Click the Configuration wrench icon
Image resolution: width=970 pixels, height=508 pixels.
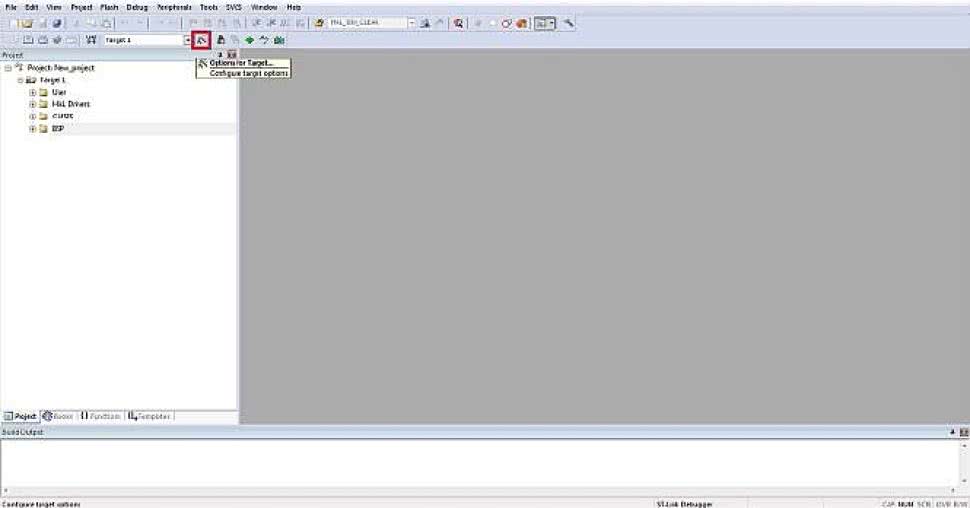click(569, 23)
